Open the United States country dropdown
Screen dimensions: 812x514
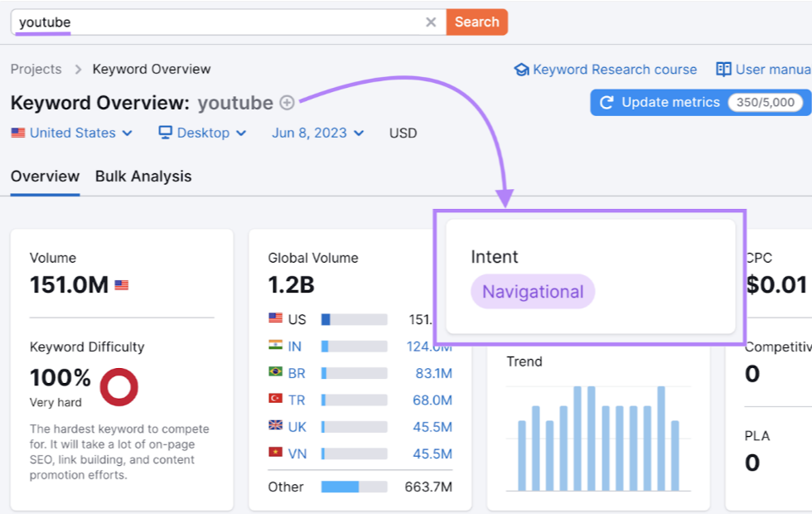pyautogui.click(x=72, y=133)
